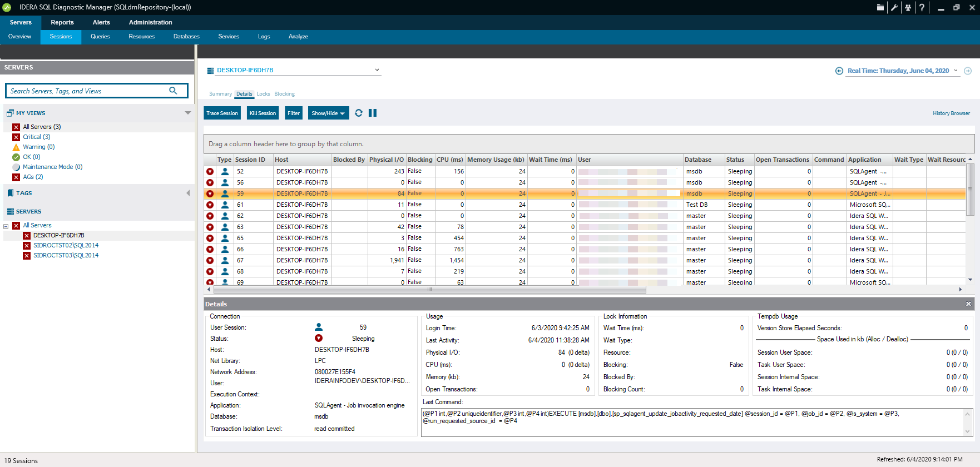Open the wrench tools icon in title bar
The height and width of the screenshot is (467, 980).
(x=894, y=7)
